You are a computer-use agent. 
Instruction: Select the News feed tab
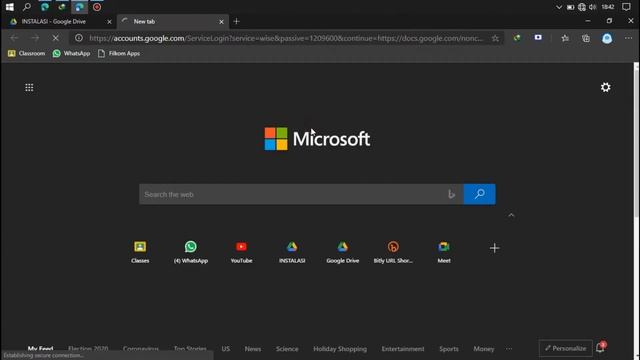(x=253, y=349)
